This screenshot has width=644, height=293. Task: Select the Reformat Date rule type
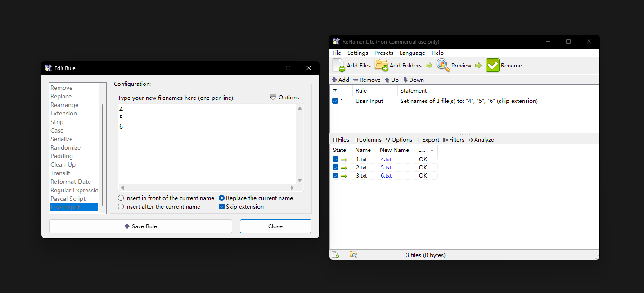(74, 182)
